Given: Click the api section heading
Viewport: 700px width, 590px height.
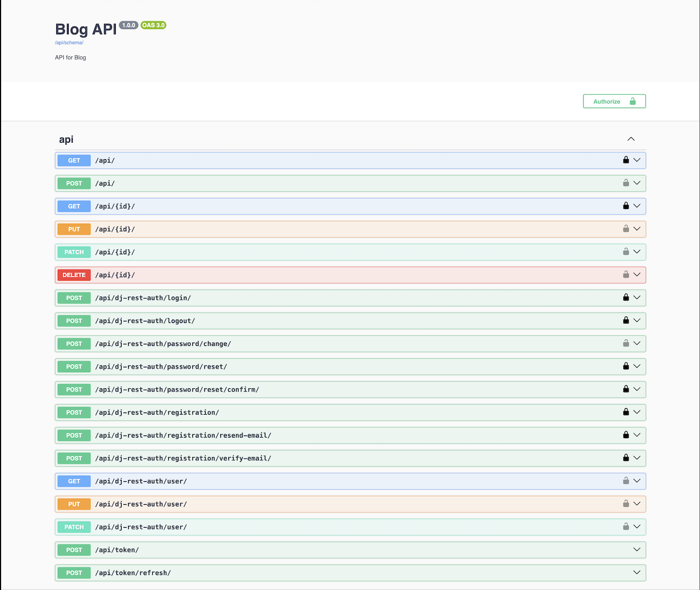Looking at the screenshot, I should click(66, 139).
